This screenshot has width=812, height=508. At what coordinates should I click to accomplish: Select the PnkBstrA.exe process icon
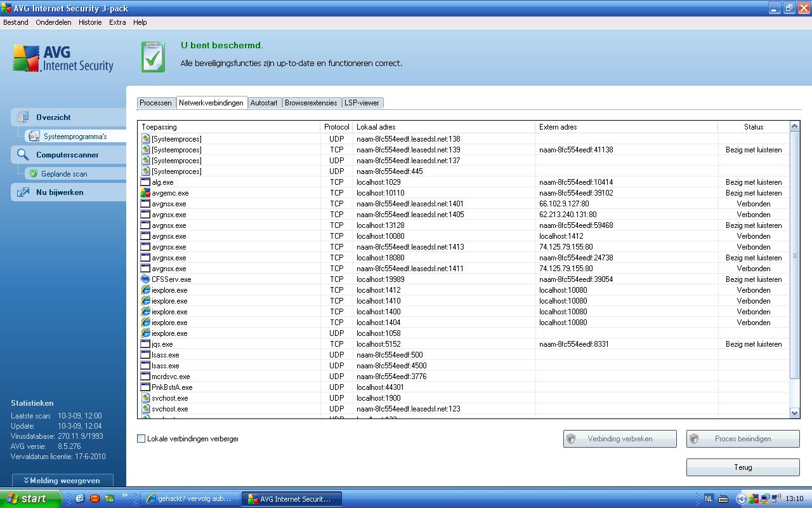(145, 387)
